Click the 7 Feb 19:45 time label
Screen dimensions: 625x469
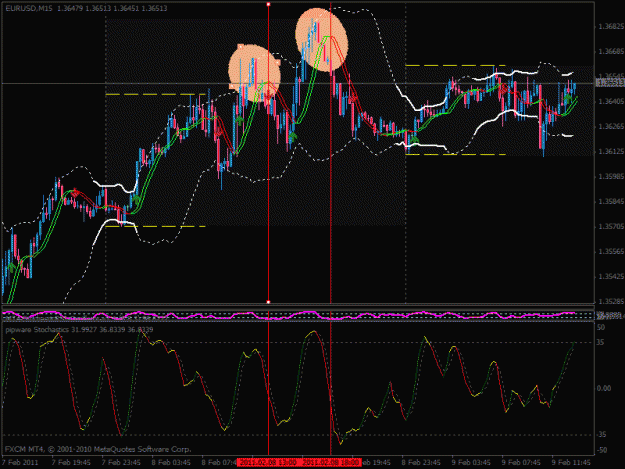[71, 463]
